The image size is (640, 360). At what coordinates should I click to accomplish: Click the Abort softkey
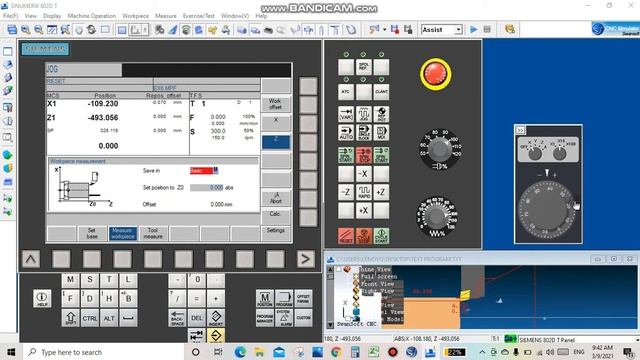point(276,198)
